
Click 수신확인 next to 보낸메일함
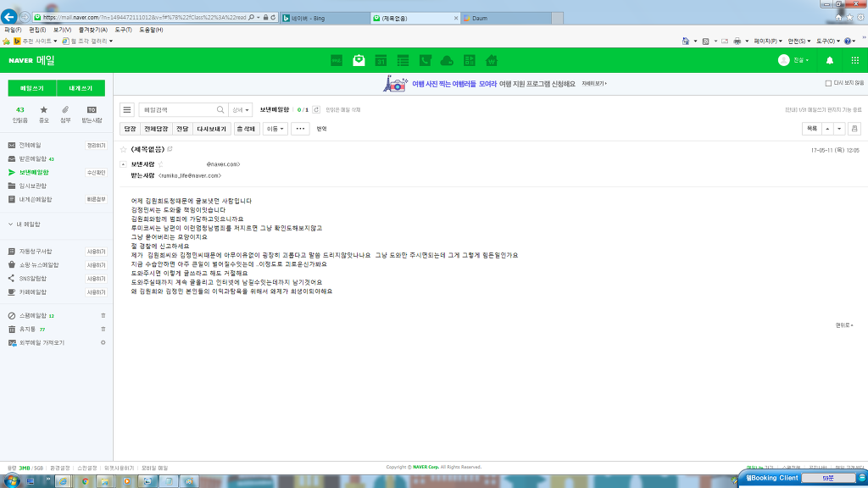click(x=96, y=172)
